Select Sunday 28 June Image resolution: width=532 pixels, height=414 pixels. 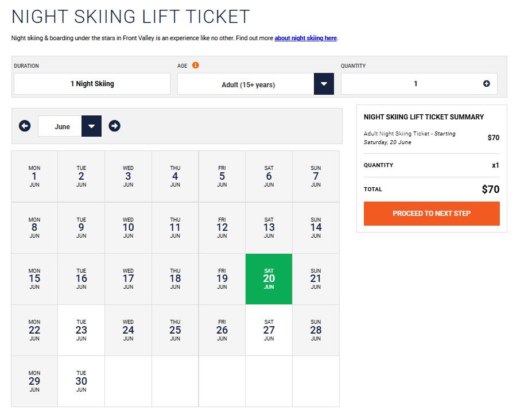[316, 330]
